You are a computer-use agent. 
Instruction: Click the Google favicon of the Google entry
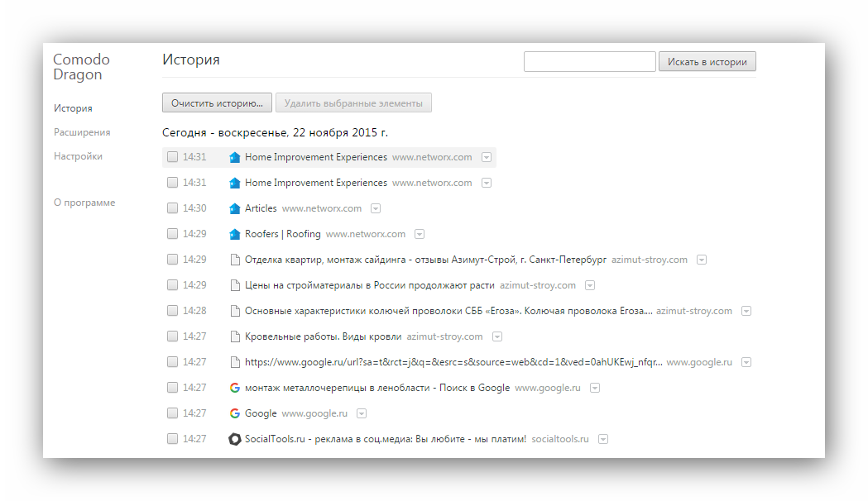pos(235,413)
